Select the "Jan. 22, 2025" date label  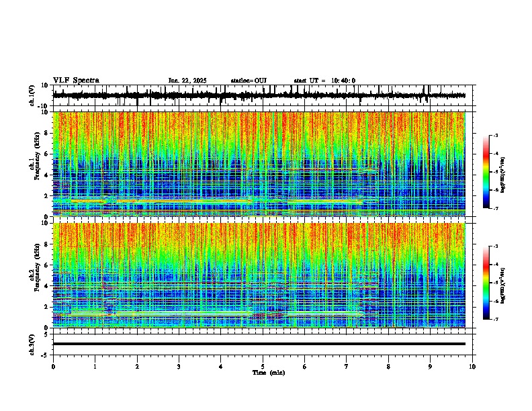click(187, 81)
